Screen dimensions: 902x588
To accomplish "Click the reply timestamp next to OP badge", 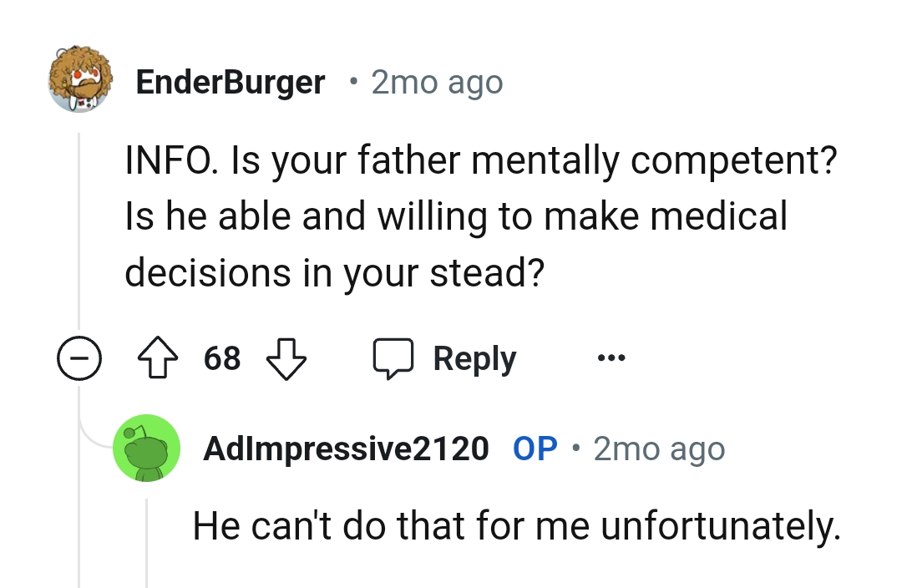I will [659, 449].
